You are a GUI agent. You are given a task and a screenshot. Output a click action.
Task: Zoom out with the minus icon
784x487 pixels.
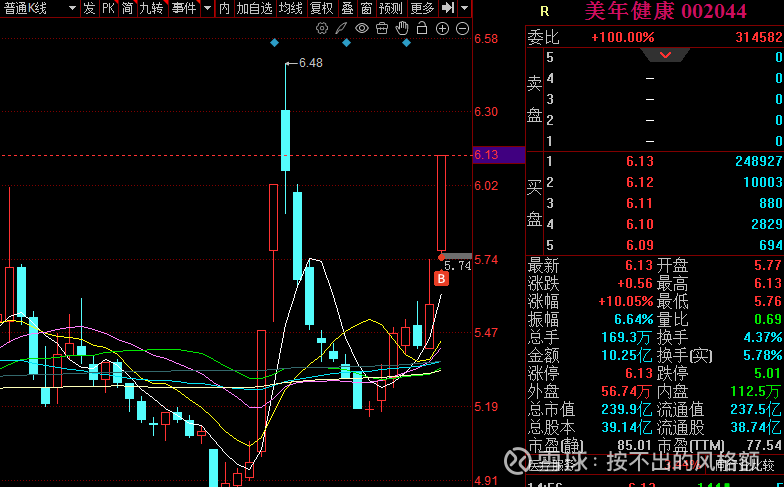pos(463,28)
